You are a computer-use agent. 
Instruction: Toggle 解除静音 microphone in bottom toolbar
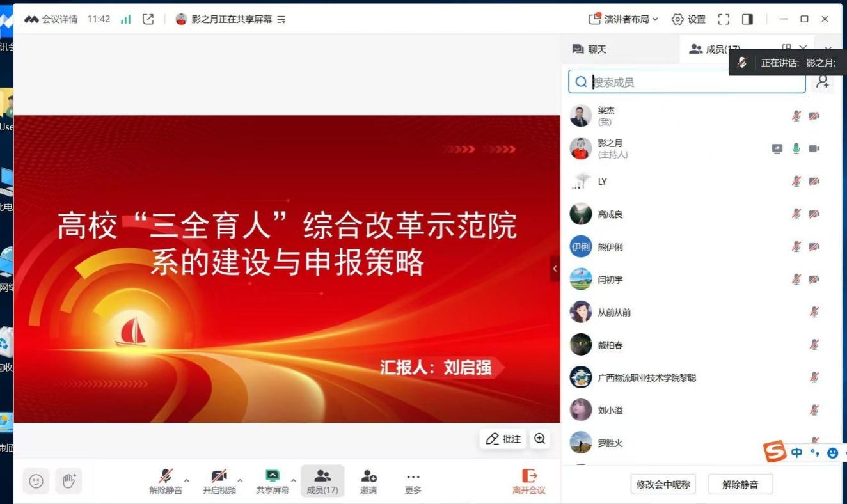tap(166, 482)
